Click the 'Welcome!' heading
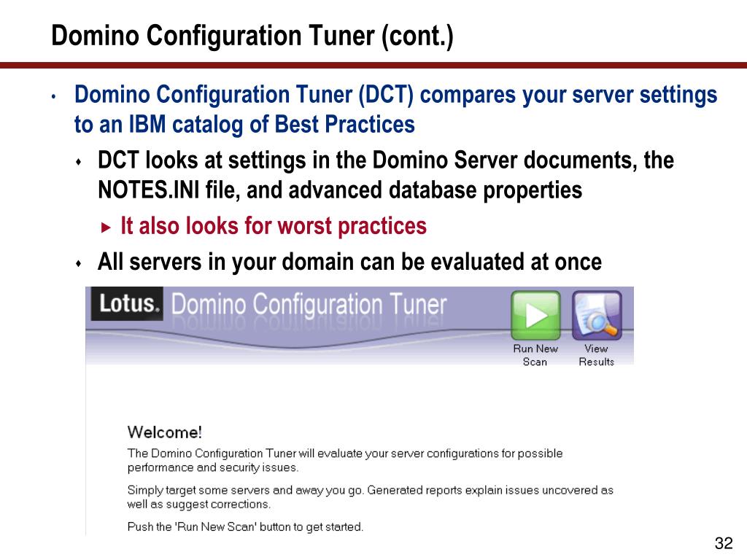The image size is (747, 560). pos(165,432)
